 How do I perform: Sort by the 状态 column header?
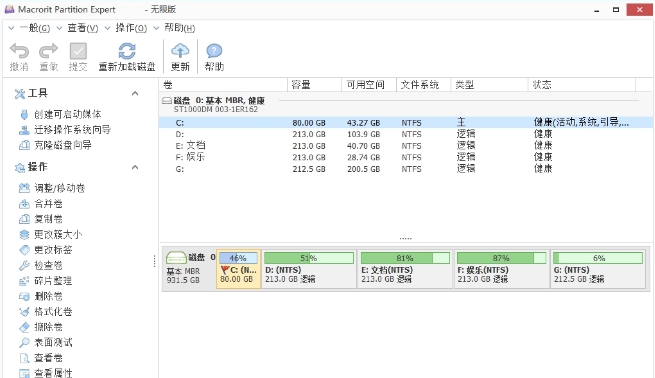[582, 85]
